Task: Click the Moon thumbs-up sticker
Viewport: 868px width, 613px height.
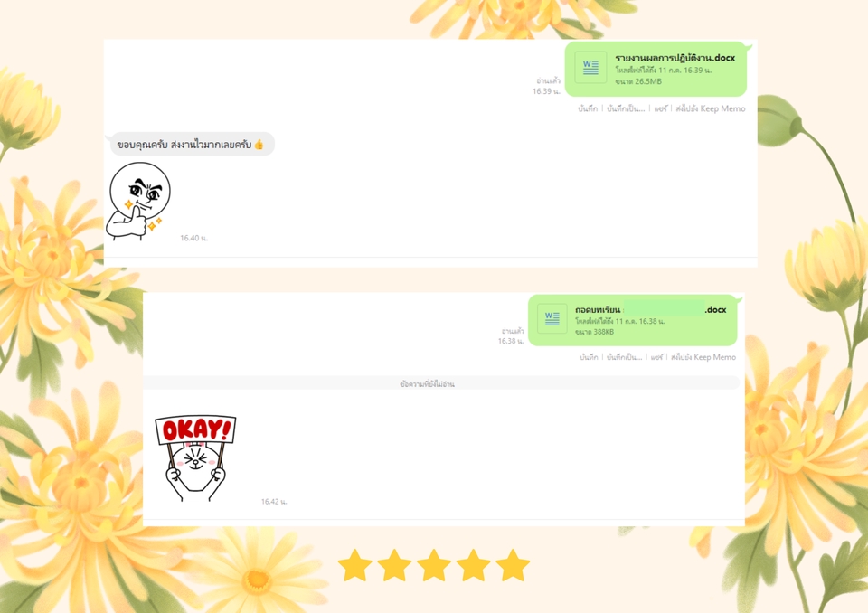Action: coord(138,201)
